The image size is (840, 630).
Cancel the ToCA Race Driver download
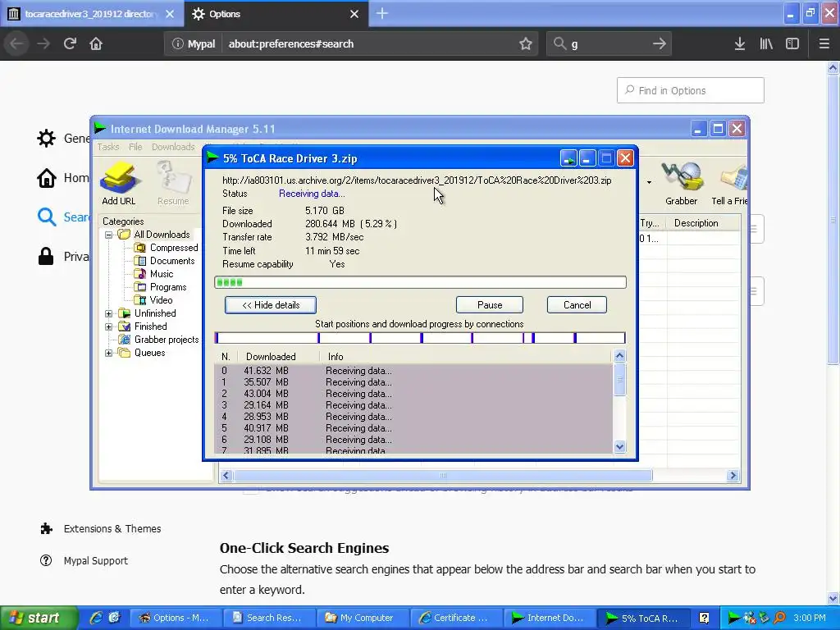coord(577,305)
